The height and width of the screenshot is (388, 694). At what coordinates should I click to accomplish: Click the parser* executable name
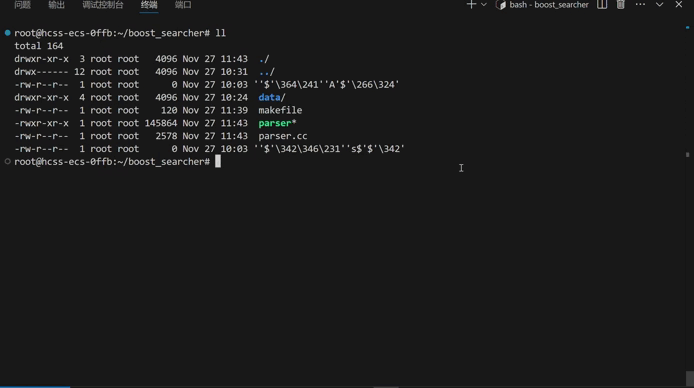click(x=277, y=123)
